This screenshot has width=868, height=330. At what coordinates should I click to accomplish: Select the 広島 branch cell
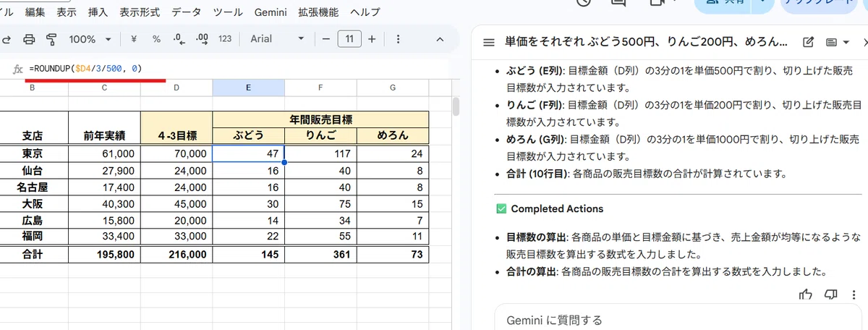click(x=33, y=221)
